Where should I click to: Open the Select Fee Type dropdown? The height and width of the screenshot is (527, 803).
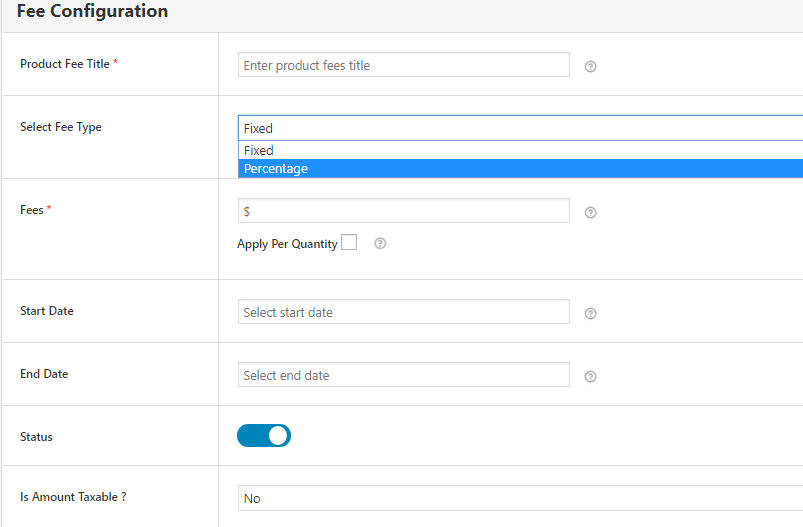tap(520, 128)
